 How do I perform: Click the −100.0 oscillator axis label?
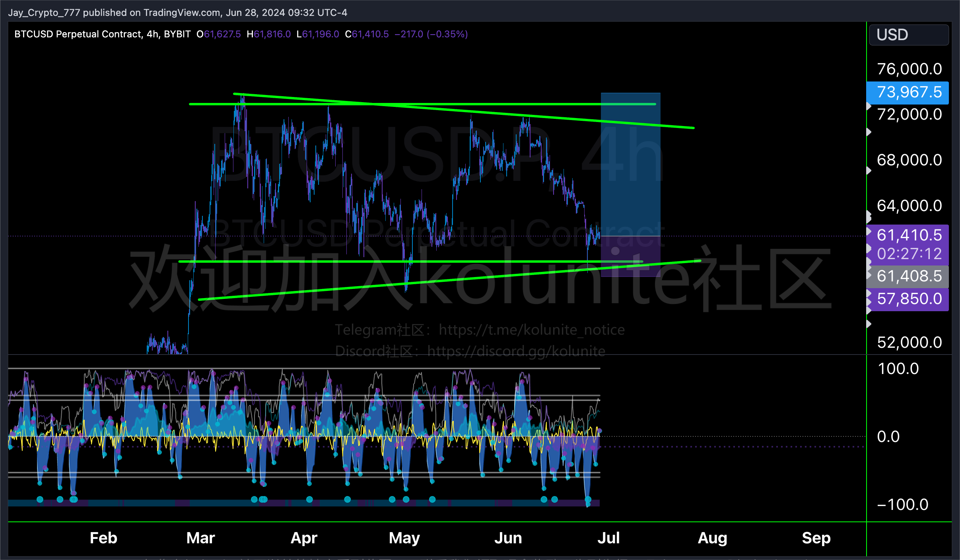902,505
